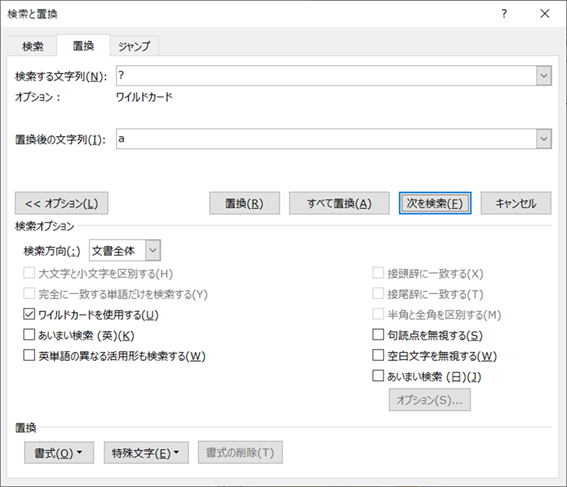Image resolution: width=567 pixels, height=487 pixels.
Task: Open the 検索方向 combo box
Action: [x=125, y=250]
